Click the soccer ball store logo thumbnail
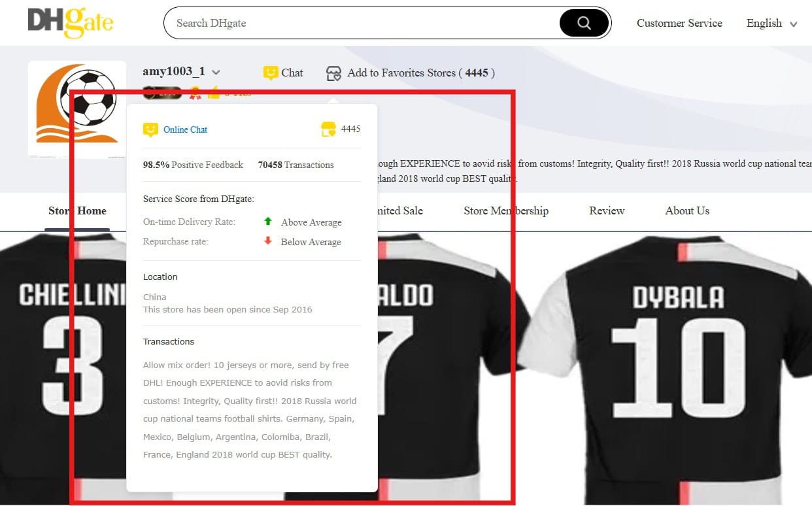 [77, 109]
